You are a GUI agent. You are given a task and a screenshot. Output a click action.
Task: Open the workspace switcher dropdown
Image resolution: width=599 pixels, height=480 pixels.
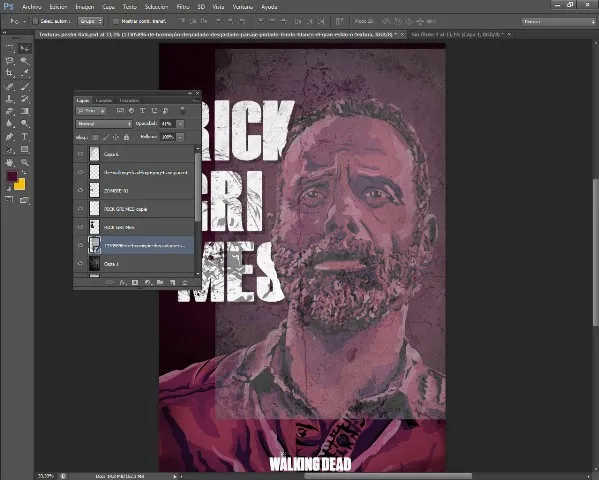coord(558,22)
